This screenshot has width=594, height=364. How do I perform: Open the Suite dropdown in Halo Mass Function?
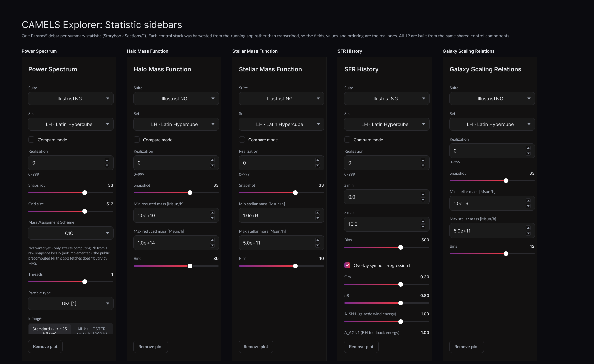176,99
